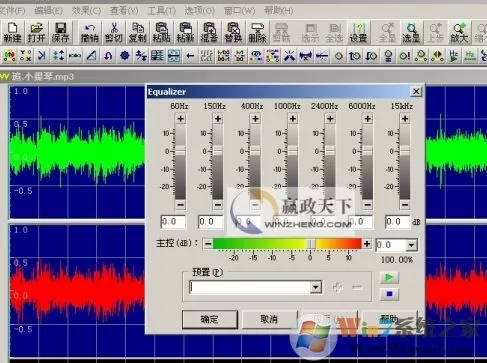Image resolution: width=487 pixels, height=363 pixels.
Task: Increase the 60Hz band with plus button
Action: click(x=180, y=119)
